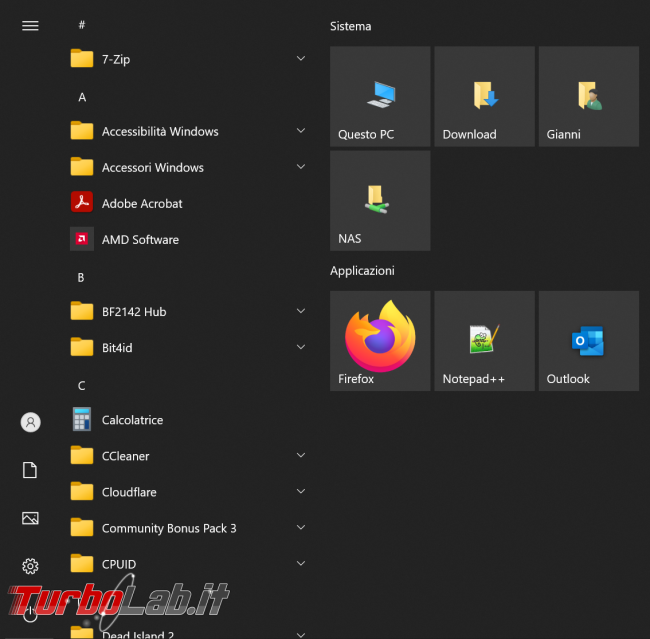Launch the Notepad++ tile
Screen dimensions: 650x639
485,341
